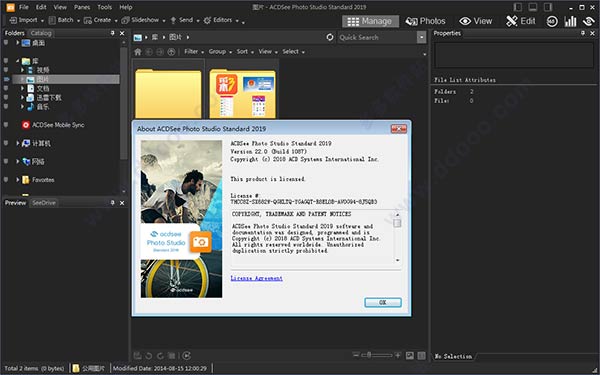The image size is (600, 375).
Task: Open the Panes menu
Action: click(82, 7)
